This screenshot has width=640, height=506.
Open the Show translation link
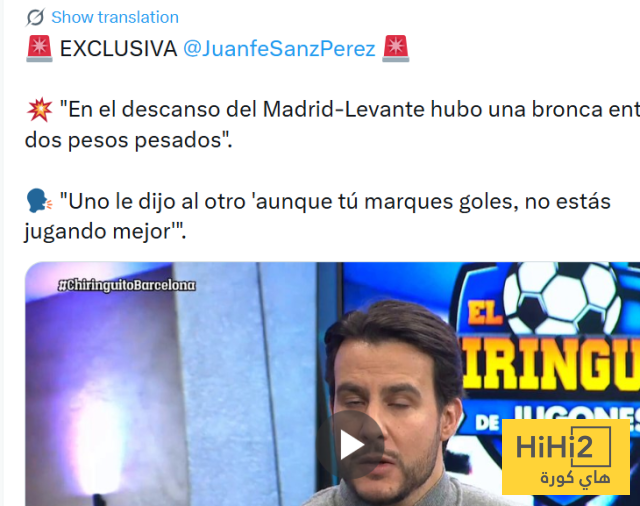click(115, 18)
